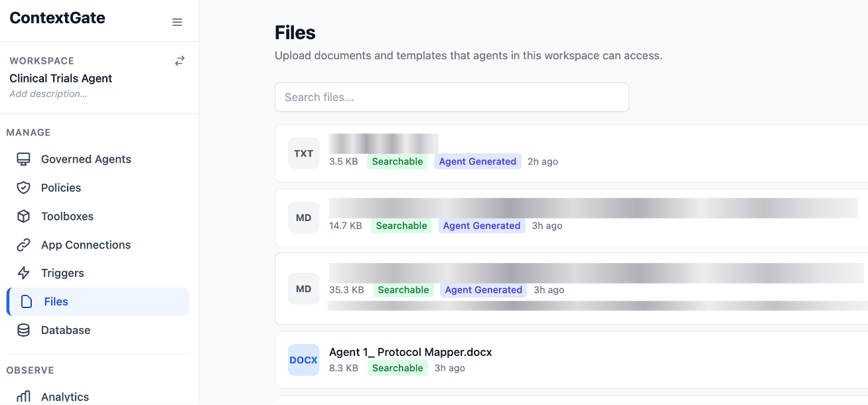Click the Toolboxes cube icon

[x=24, y=216]
